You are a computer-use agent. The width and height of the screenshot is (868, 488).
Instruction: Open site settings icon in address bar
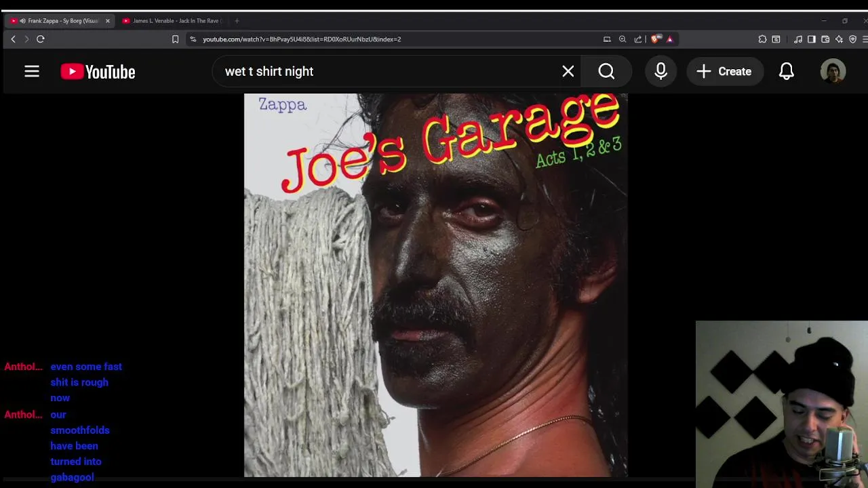(x=193, y=39)
